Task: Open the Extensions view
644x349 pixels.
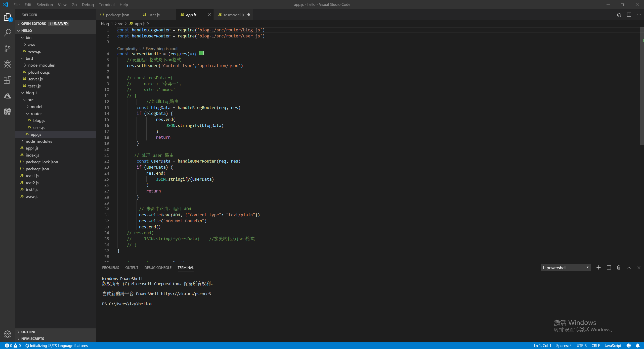Action: point(8,80)
